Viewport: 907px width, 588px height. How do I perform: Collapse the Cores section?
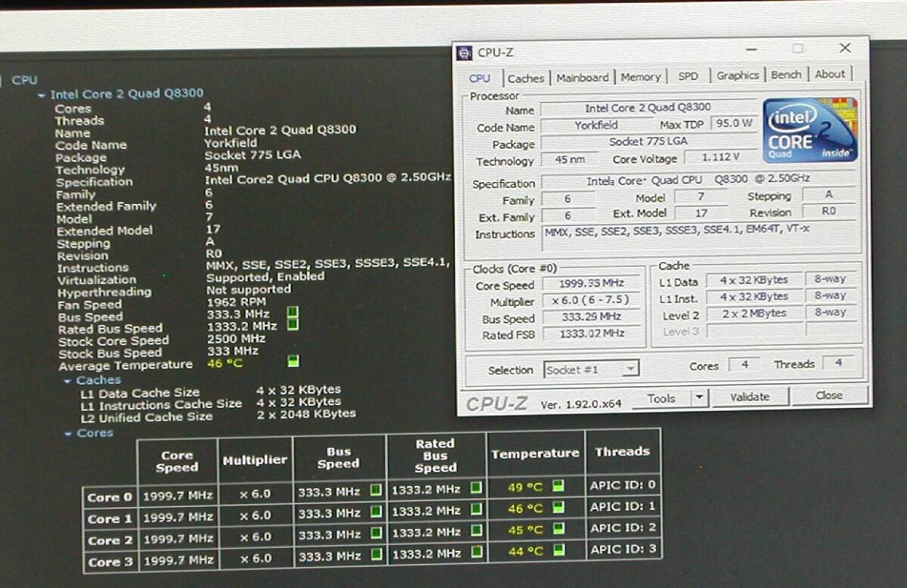(x=68, y=434)
